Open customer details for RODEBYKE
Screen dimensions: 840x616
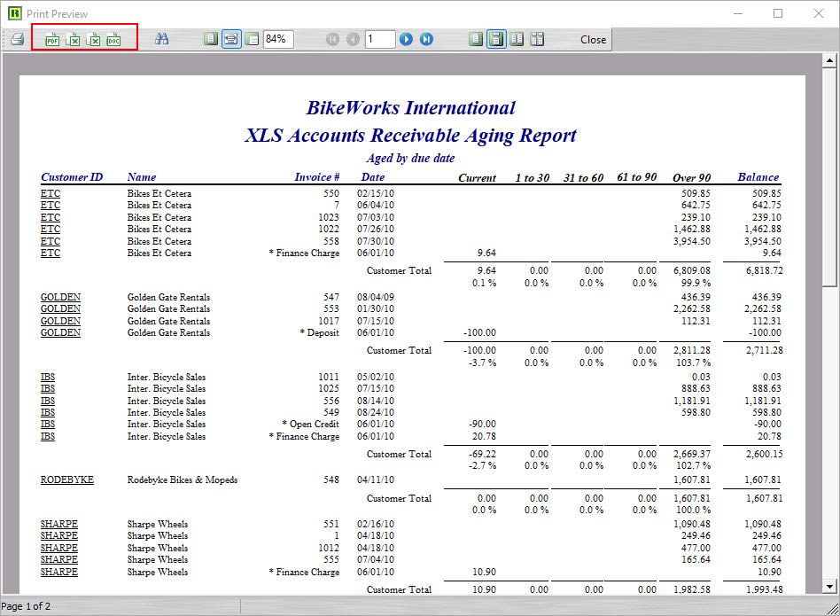coord(67,480)
